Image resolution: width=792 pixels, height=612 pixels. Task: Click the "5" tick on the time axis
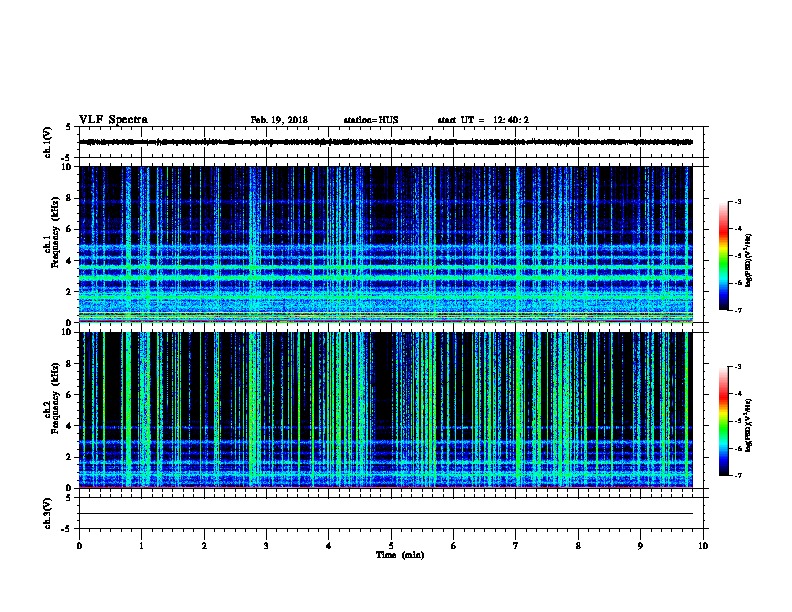click(x=391, y=546)
